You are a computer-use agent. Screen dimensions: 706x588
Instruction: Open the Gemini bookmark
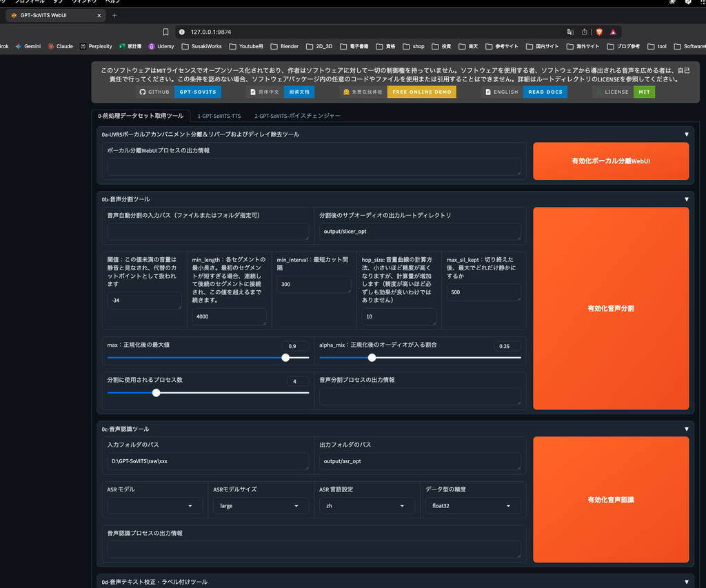click(x=28, y=46)
